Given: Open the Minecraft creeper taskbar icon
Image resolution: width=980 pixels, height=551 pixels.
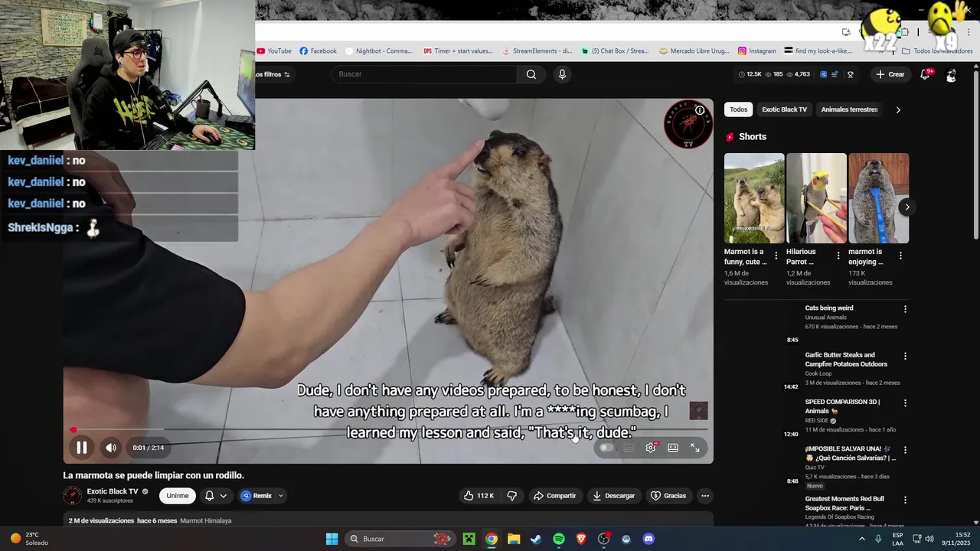Looking at the screenshot, I should 469,539.
